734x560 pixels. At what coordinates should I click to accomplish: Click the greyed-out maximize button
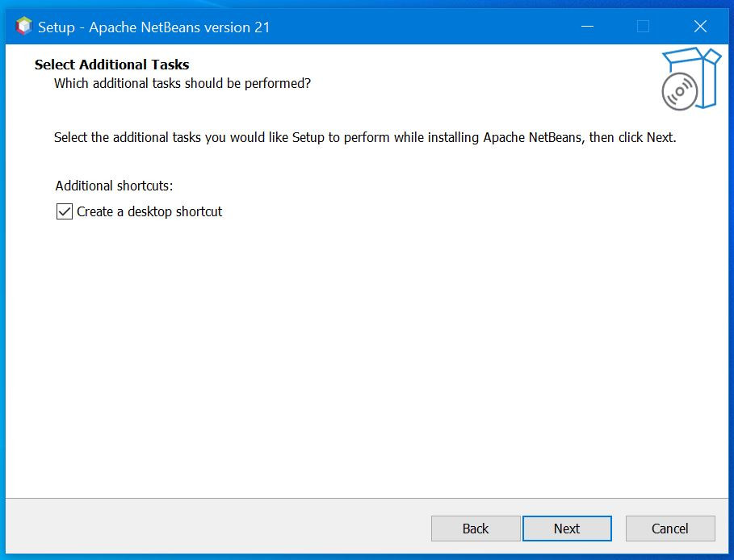coord(643,27)
